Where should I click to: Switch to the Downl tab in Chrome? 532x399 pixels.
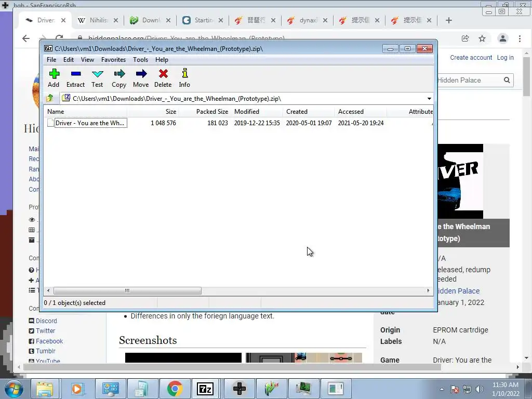[150, 20]
